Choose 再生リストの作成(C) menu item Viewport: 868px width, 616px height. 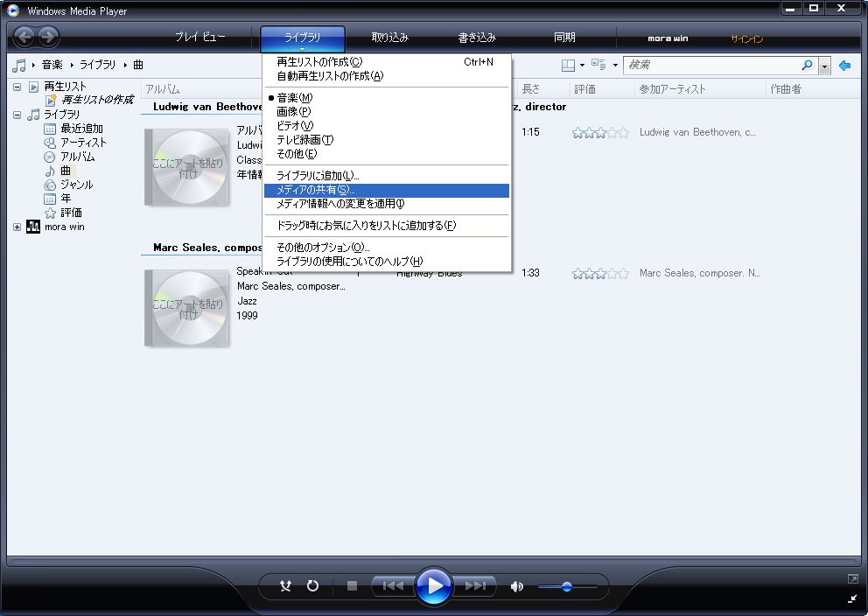coord(387,62)
